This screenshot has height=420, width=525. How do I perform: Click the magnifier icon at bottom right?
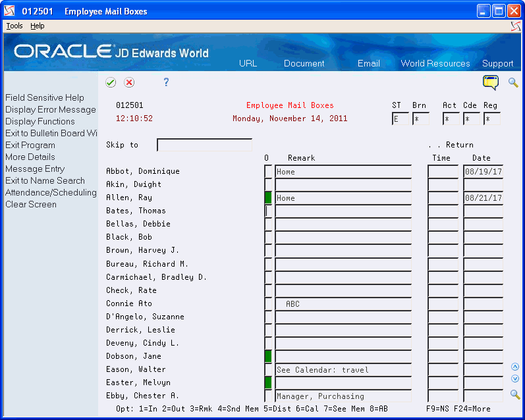point(515,394)
